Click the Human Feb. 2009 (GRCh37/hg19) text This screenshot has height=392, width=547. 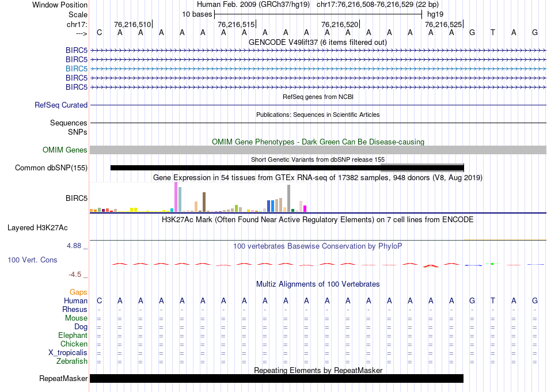tap(253, 5)
